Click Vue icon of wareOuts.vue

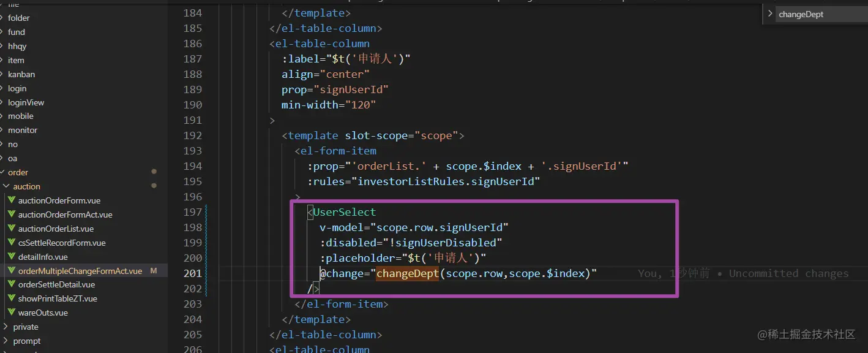tap(11, 313)
